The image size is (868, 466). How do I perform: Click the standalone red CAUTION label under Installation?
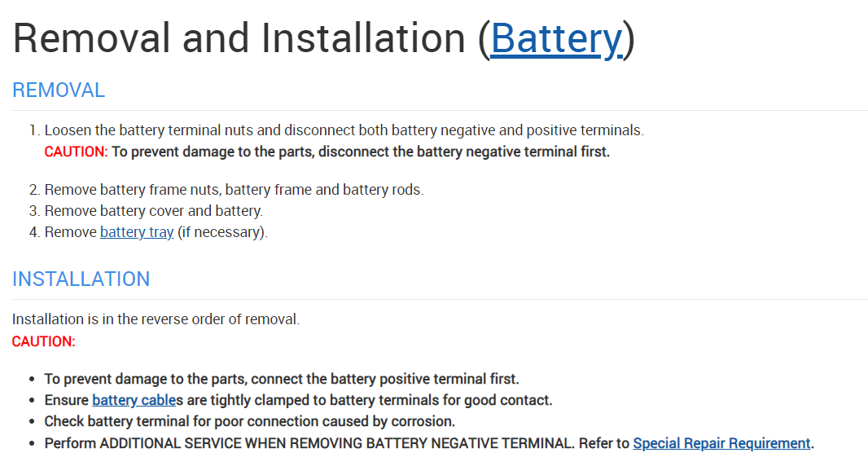pyautogui.click(x=43, y=341)
